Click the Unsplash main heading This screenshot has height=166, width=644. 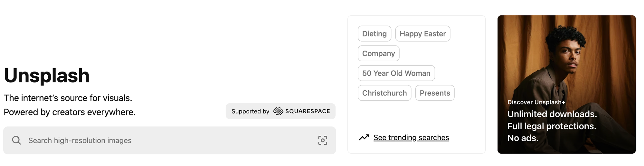pyautogui.click(x=47, y=76)
